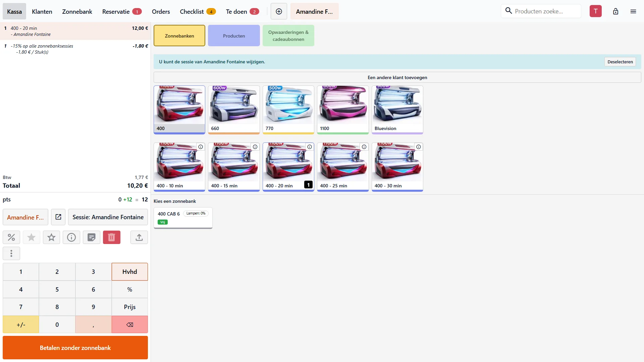Show info for 400 - 10 min
Screen dimensions: 644x362
point(201,147)
